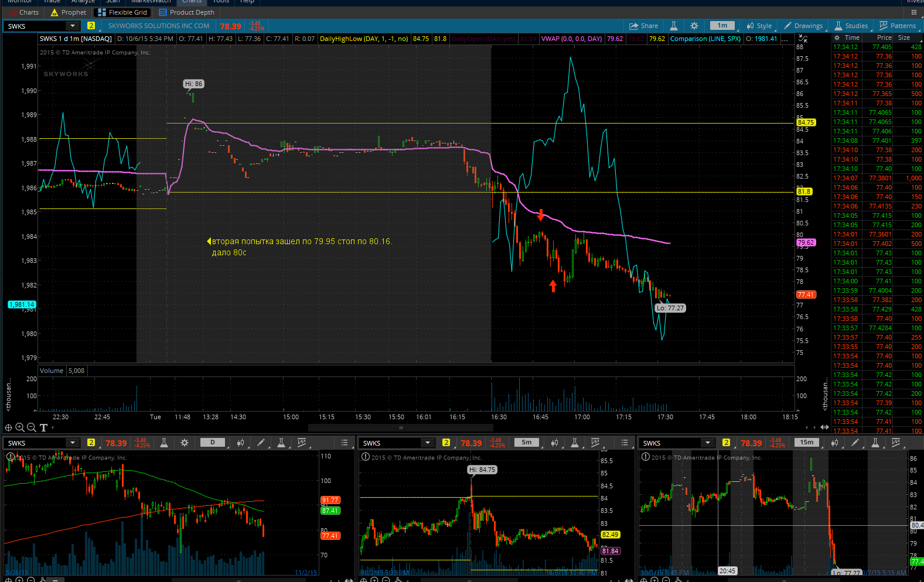The image size is (924, 582).
Task: Sort Time and Sales by Time column
Action: pos(852,37)
